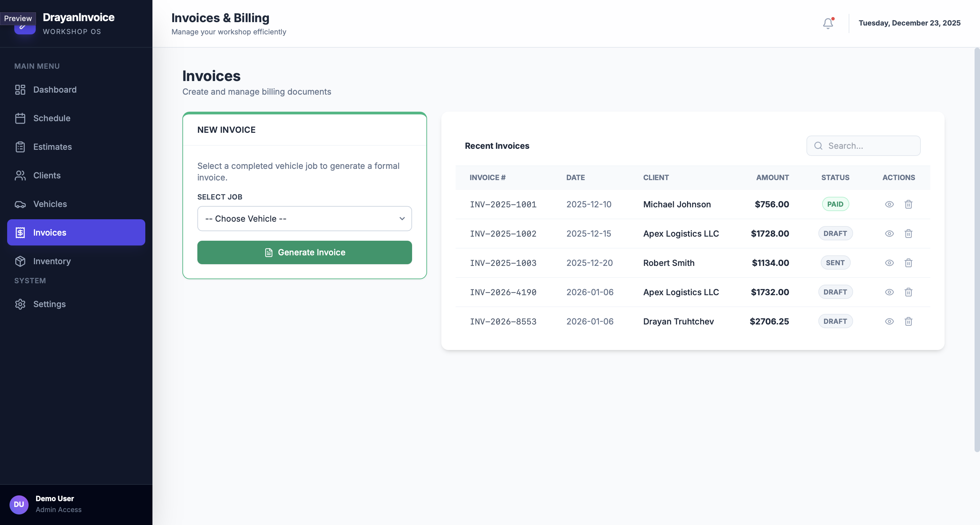This screenshot has height=525, width=980.
Task: Click DRAFT badge for INV-2026-8553
Action: click(835, 322)
